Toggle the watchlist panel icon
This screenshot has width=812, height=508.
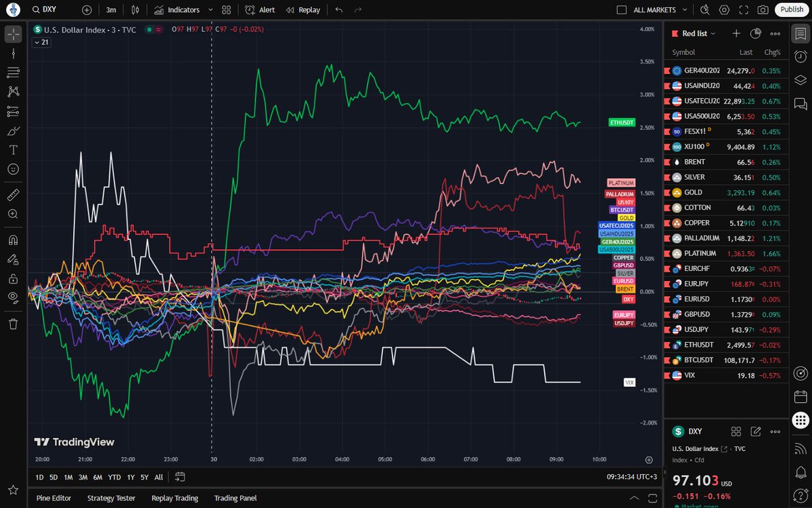[x=801, y=34]
